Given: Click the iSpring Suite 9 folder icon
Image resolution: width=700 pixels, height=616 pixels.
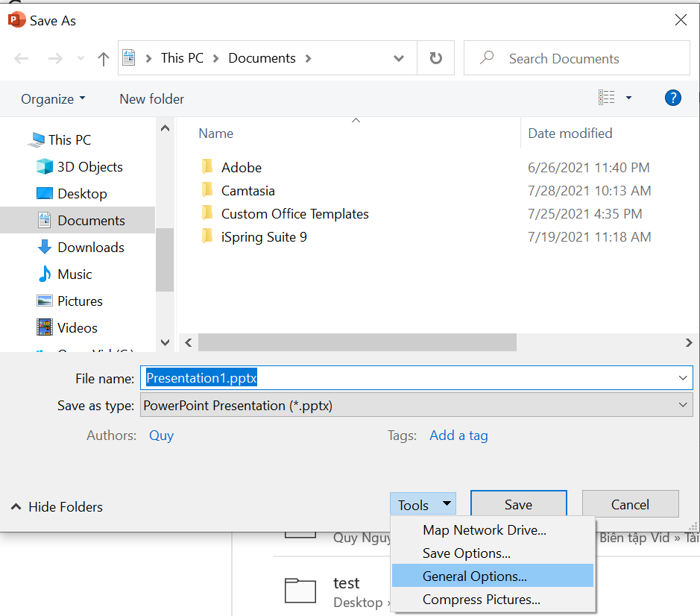Looking at the screenshot, I should click(207, 236).
